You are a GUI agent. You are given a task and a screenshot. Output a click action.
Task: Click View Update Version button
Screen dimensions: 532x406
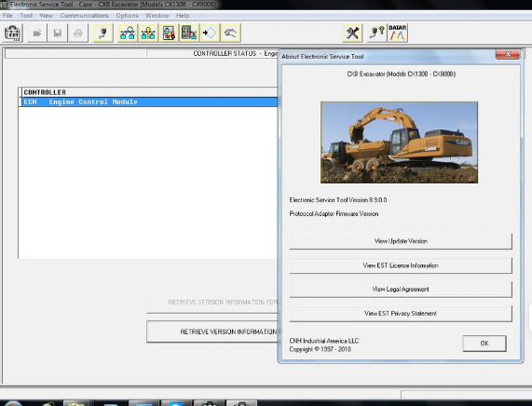point(401,241)
